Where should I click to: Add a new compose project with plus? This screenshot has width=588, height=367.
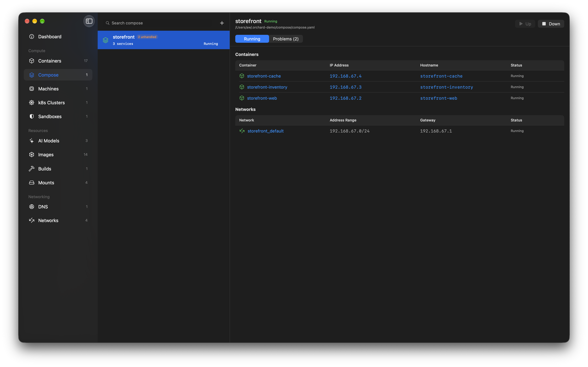click(222, 23)
